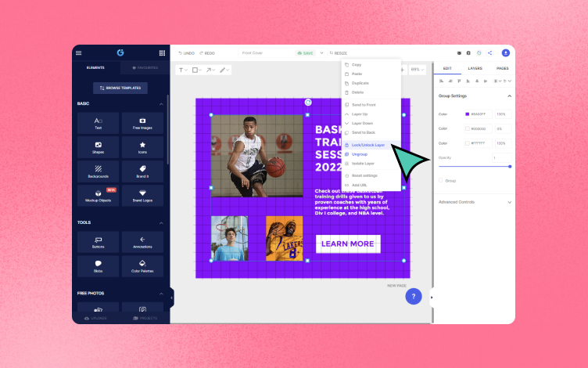Toggle the Group checkbox
Image resolution: width=588 pixels, height=368 pixels.
click(x=441, y=181)
